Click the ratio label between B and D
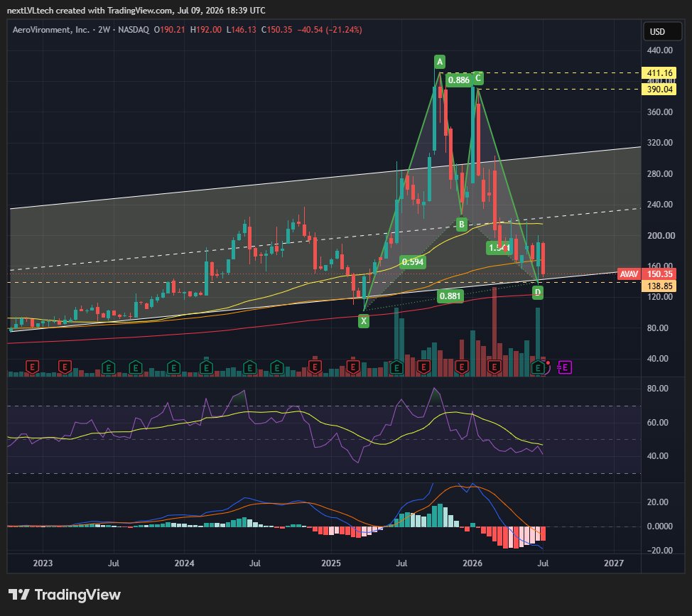The image size is (692, 616). tap(499, 248)
